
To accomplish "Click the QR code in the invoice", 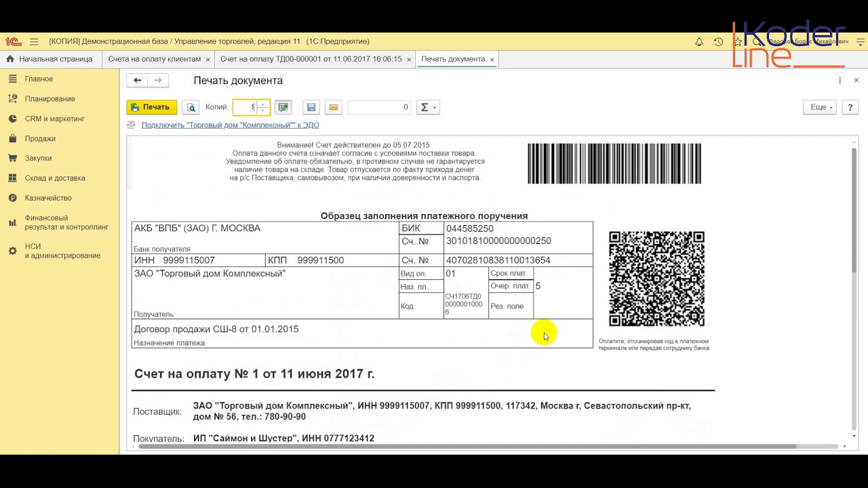I will point(656,279).
